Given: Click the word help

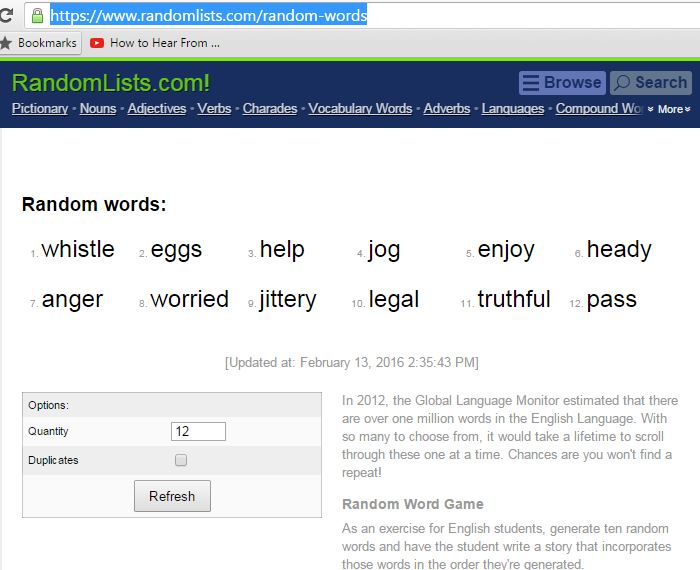Looking at the screenshot, I should pyautogui.click(x=282, y=249).
